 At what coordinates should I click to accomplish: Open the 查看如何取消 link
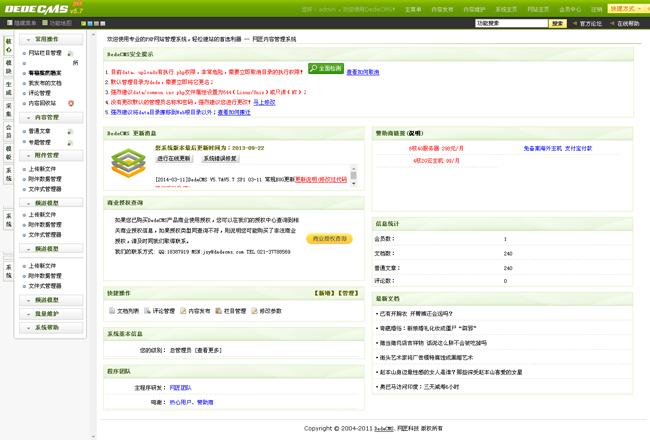tap(363, 72)
